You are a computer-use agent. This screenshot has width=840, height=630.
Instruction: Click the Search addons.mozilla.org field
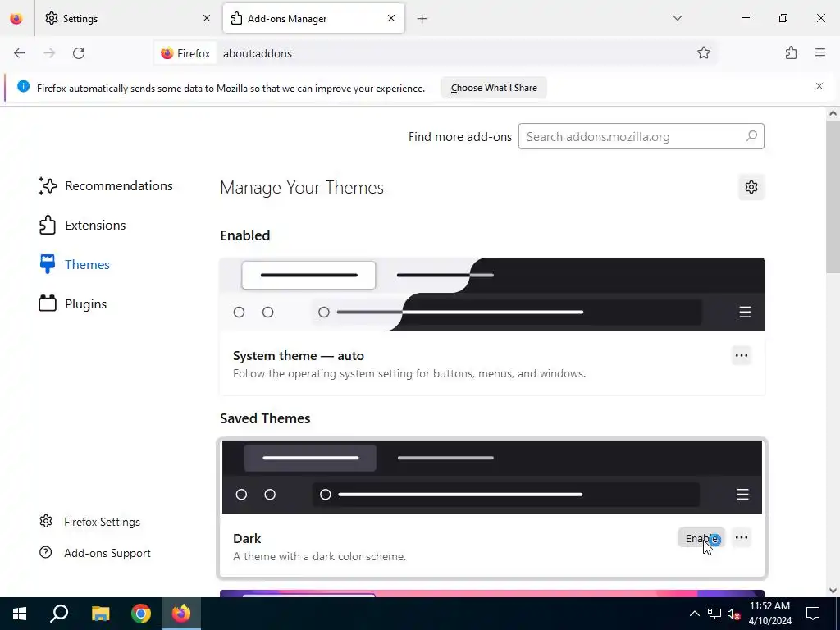tap(641, 137)
